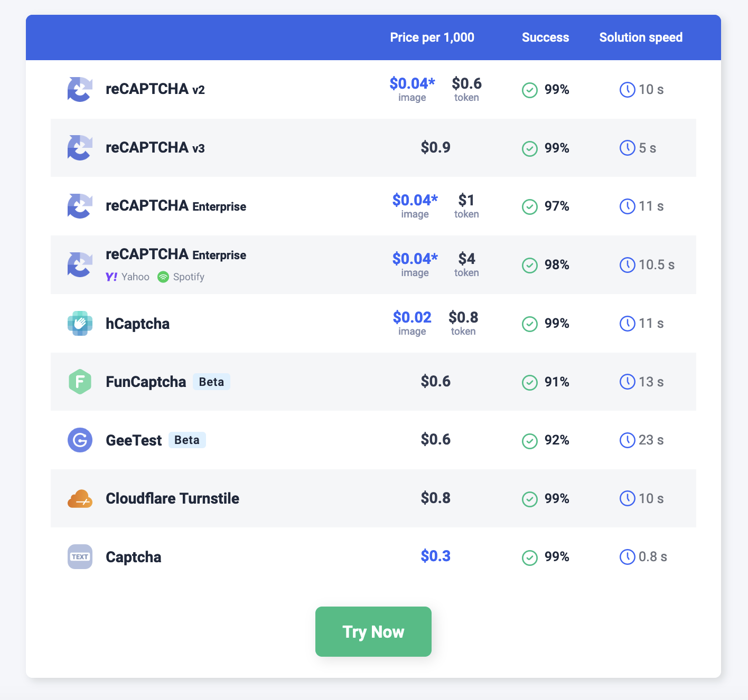Click the Captcha TEXT icon
Screen dimensions: 748x700
[x=80, y=556]
